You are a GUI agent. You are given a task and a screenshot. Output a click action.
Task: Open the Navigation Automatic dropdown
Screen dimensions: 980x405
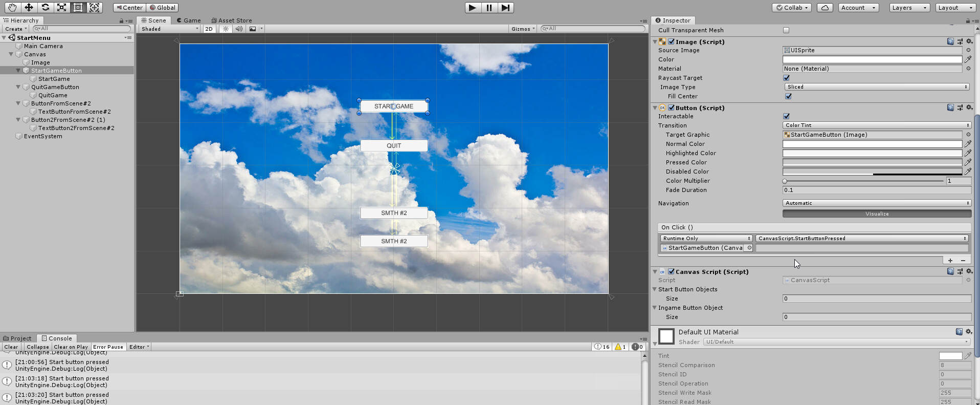coord(877,203)
